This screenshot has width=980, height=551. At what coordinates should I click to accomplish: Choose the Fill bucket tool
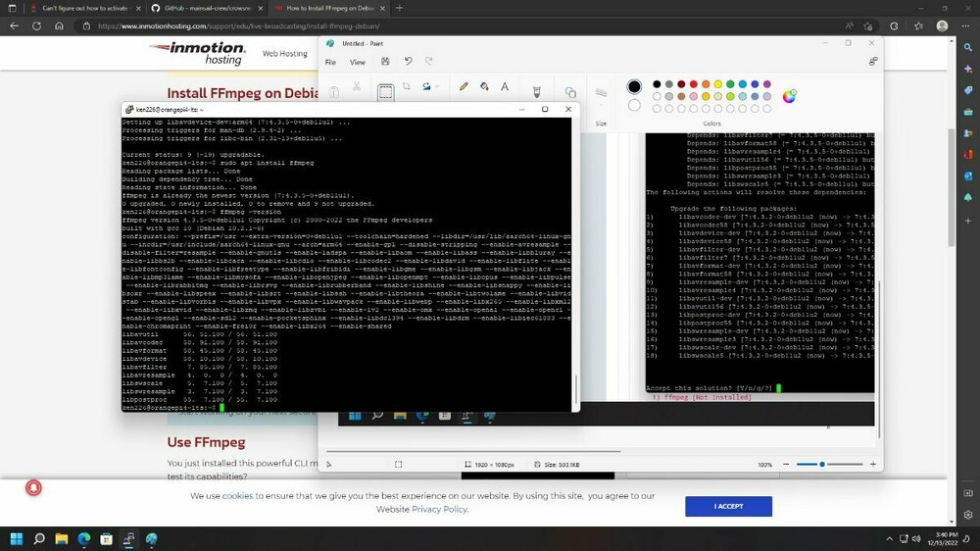484,87
